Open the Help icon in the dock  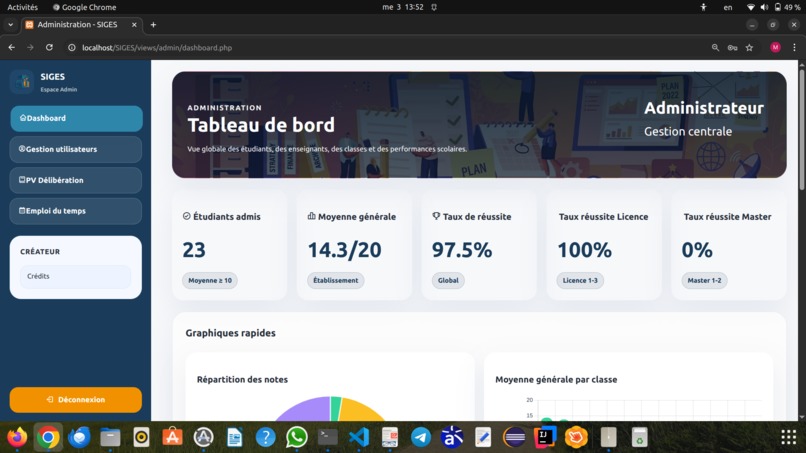[x=265, y=438]
